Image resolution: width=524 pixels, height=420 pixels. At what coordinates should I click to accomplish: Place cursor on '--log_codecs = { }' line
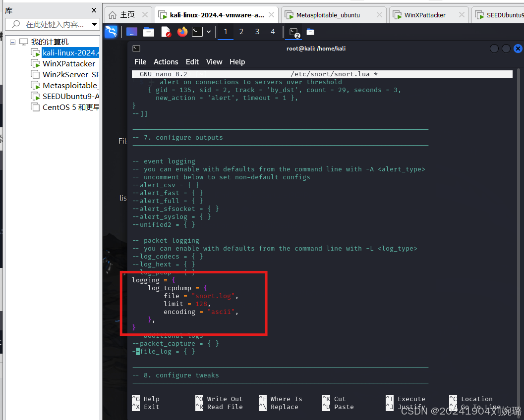(168, 257)
